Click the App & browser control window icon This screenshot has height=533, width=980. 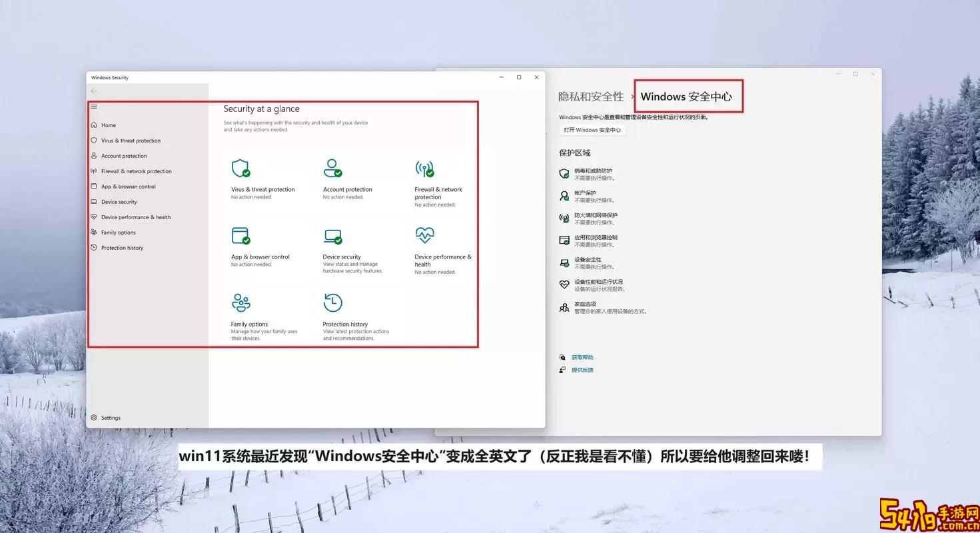point(241,236)
